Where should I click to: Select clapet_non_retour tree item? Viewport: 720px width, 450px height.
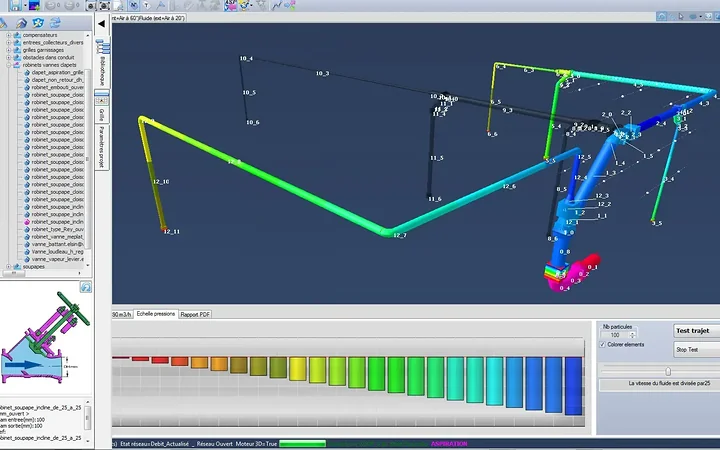pyautogui.click(x=57, y=80)
